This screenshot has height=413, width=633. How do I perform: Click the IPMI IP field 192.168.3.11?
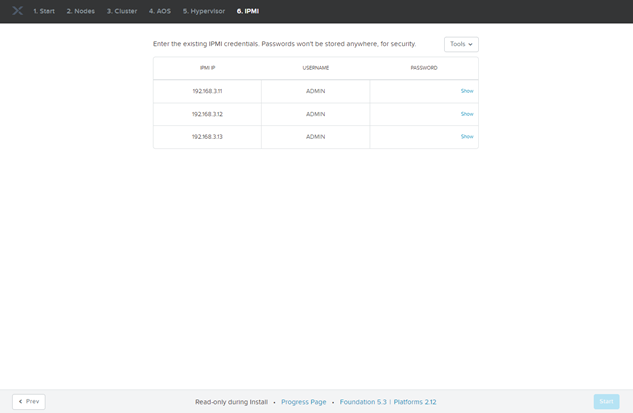207,91
